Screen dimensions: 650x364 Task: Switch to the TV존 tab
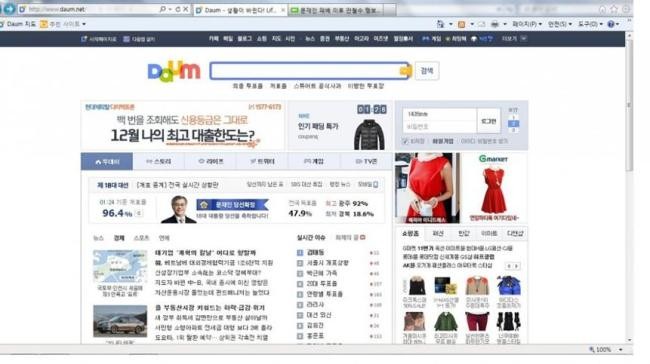(366, 161)
